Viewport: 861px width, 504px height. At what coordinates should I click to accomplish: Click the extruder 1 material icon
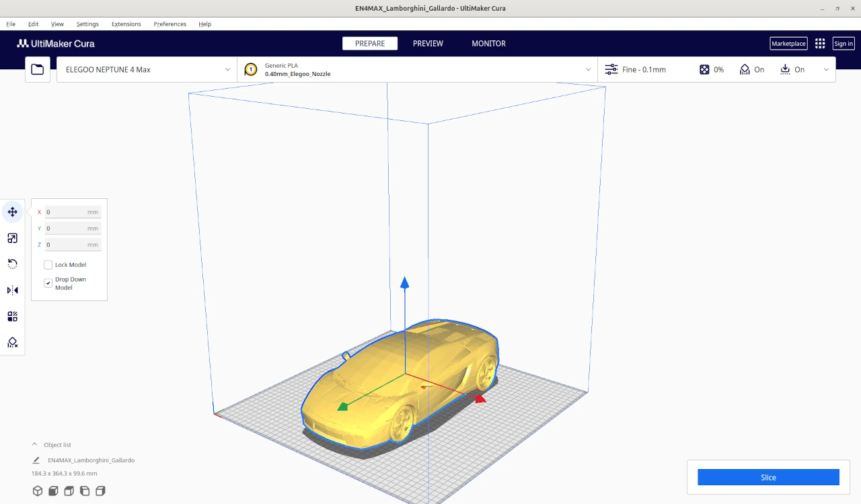point(251,69)
